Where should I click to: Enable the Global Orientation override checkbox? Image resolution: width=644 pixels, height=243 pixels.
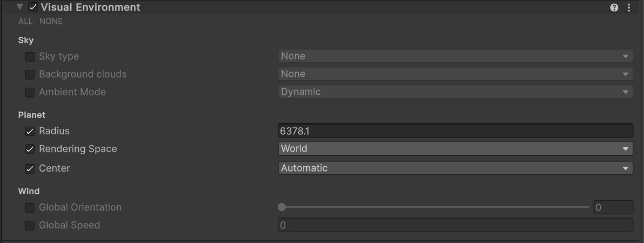pyautogui.click(x=30, y=207)
